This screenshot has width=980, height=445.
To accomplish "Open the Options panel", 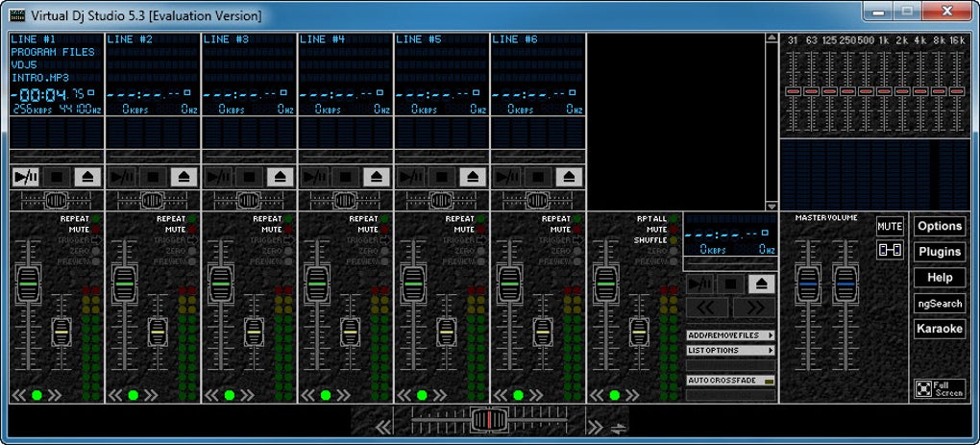I will (940, 226).
